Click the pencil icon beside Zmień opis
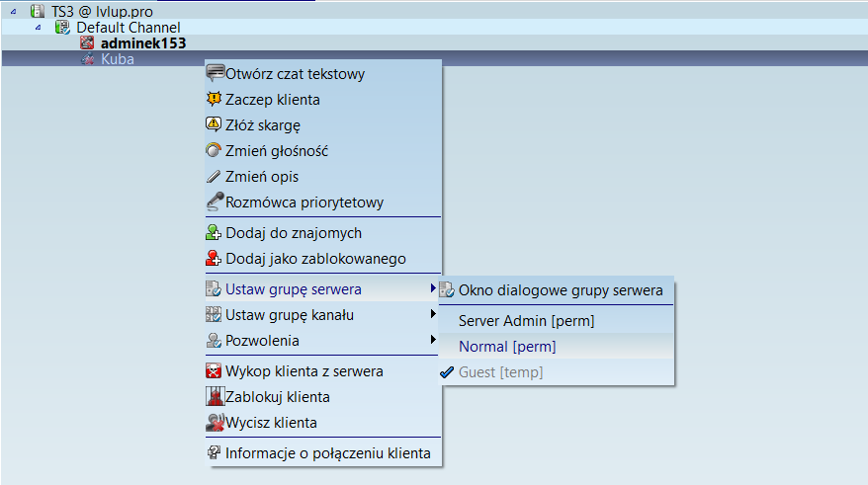 click(214, 177)
